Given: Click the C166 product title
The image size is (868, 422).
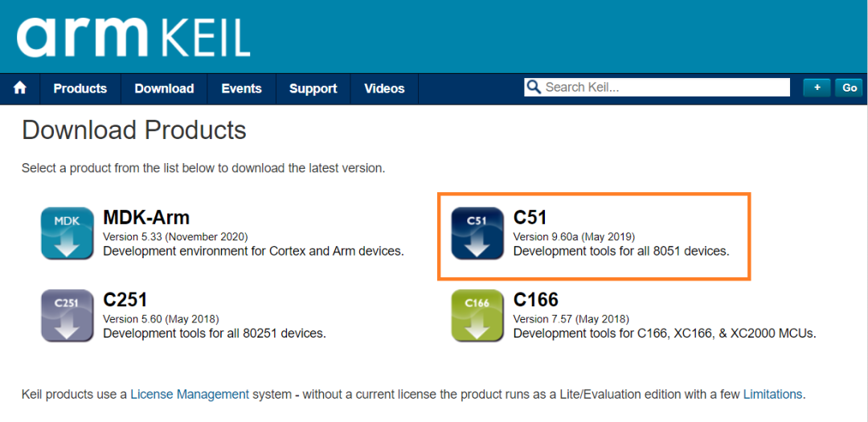Looking at the screenshot, I should pyautogui.click(x=535, y=300).
